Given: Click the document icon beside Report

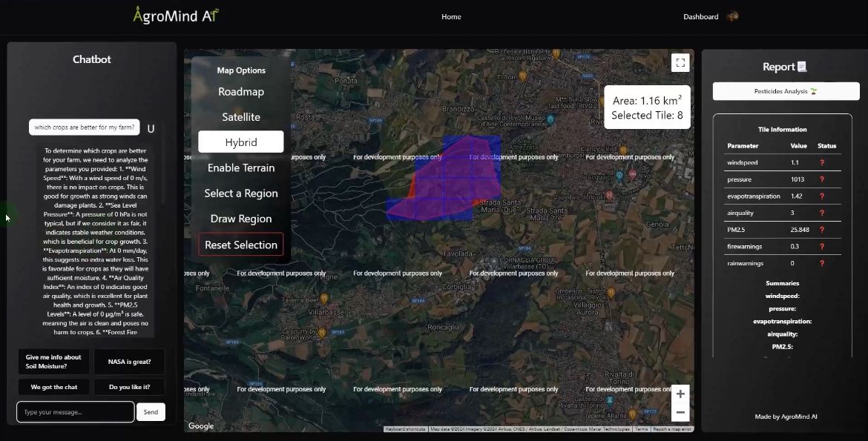Looking at the screenshot, I should [801, 67].
